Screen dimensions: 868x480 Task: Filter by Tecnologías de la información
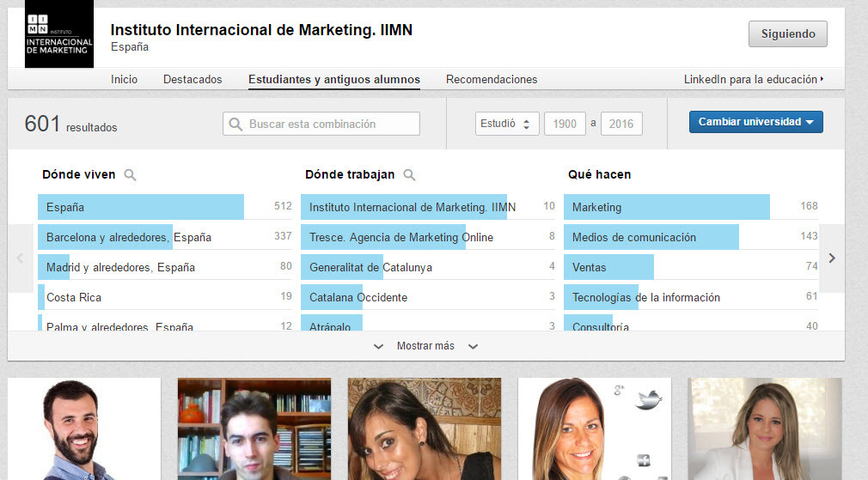[691, 297]
